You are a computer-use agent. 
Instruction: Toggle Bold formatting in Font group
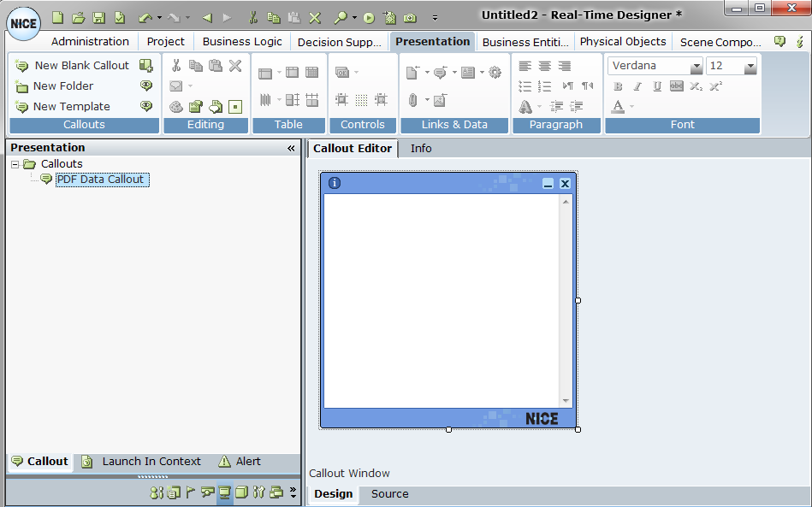click(x=618, y=86)
